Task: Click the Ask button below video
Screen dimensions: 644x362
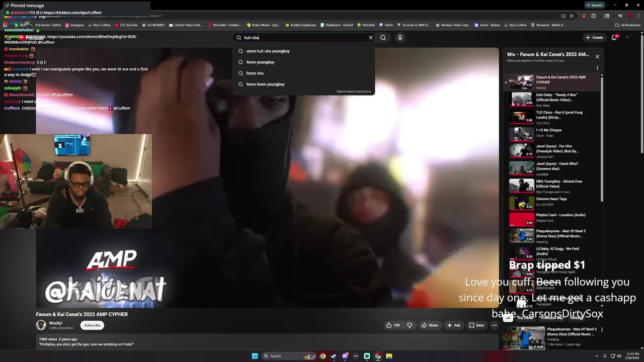Action: tap(453, 325)
